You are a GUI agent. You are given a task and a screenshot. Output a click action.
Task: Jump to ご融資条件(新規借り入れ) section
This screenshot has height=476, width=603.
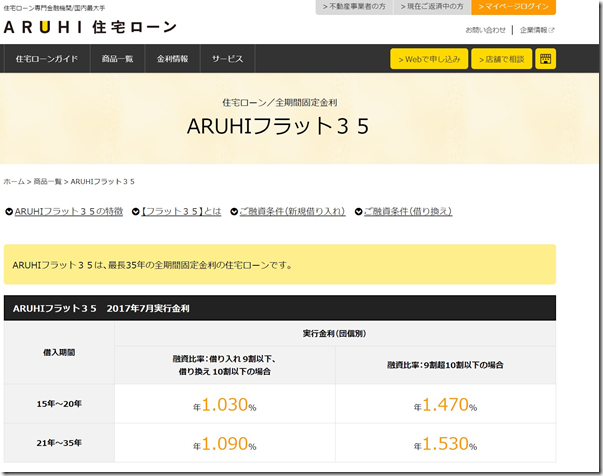[292, 211]
